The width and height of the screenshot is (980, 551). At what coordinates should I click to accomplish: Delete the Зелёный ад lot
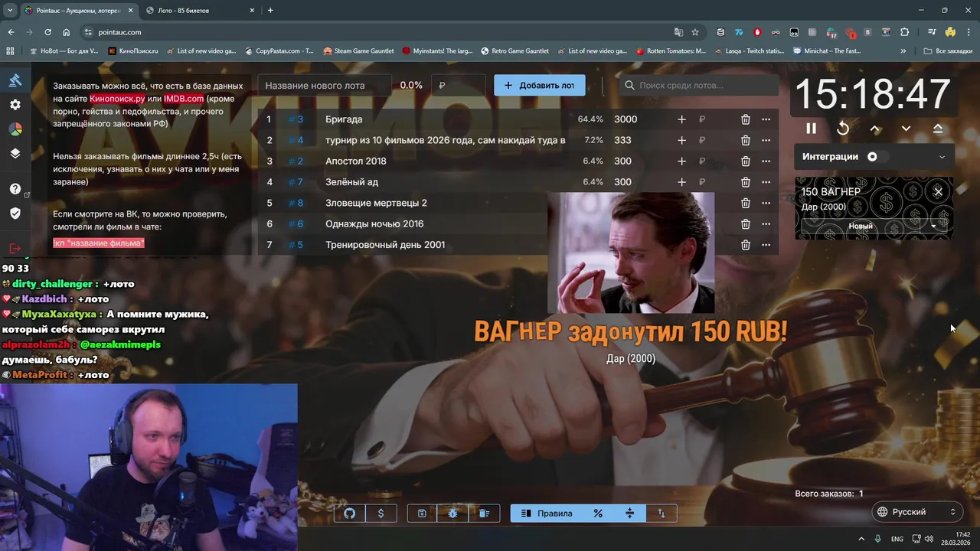pyautogui.click(x=745, y=182)
